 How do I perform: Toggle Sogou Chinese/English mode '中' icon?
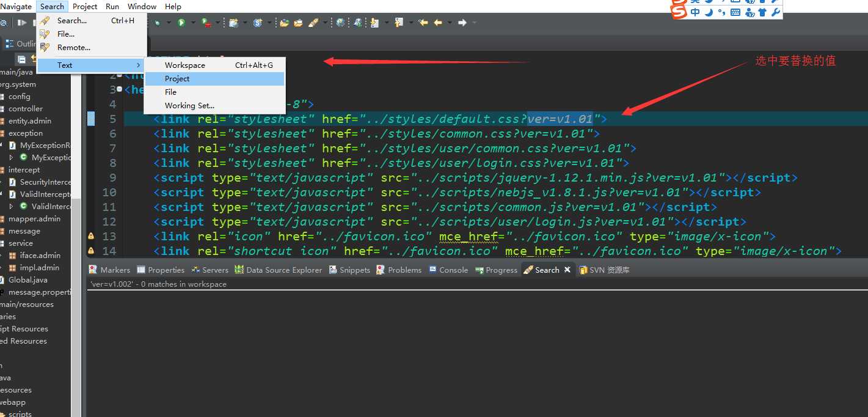(x=695, y=12)
